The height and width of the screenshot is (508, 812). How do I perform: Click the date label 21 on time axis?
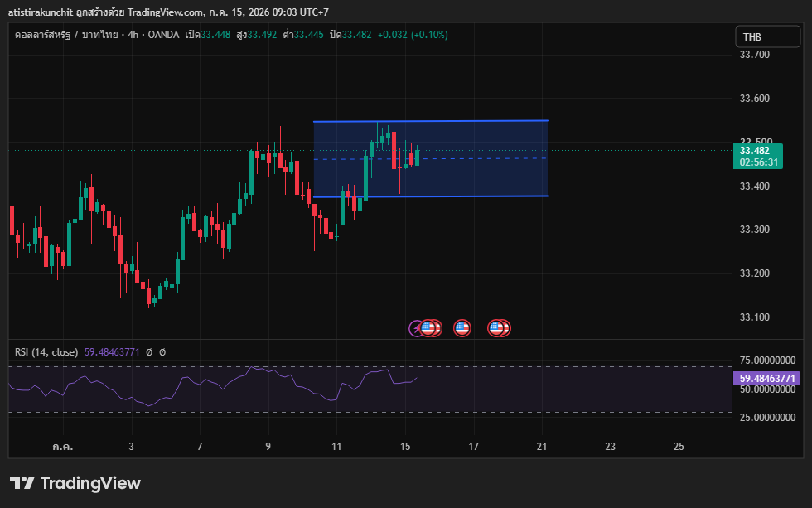(x=542, y=447)
